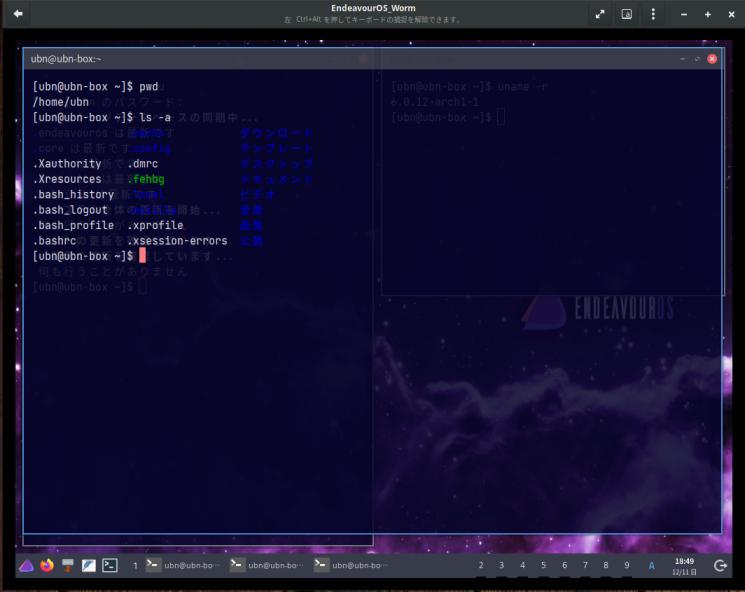Enter fullscreen mode for the virtual machine
745x592 pixels.
pyautogui.click(x=600, y=14)
